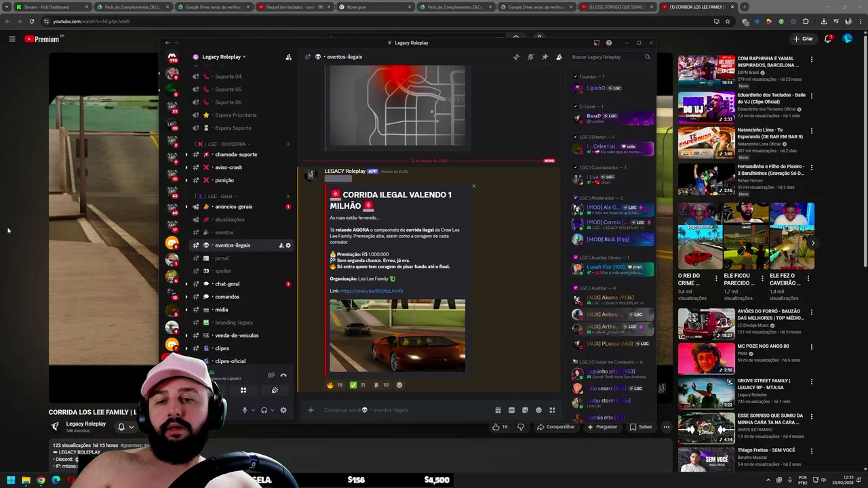Click Buscar Legacy Roleplay search field
868x488 pixels.
(612, 57)
